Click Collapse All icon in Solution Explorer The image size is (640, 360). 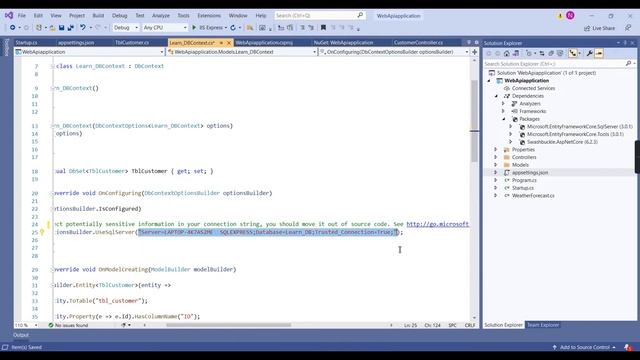551,53
